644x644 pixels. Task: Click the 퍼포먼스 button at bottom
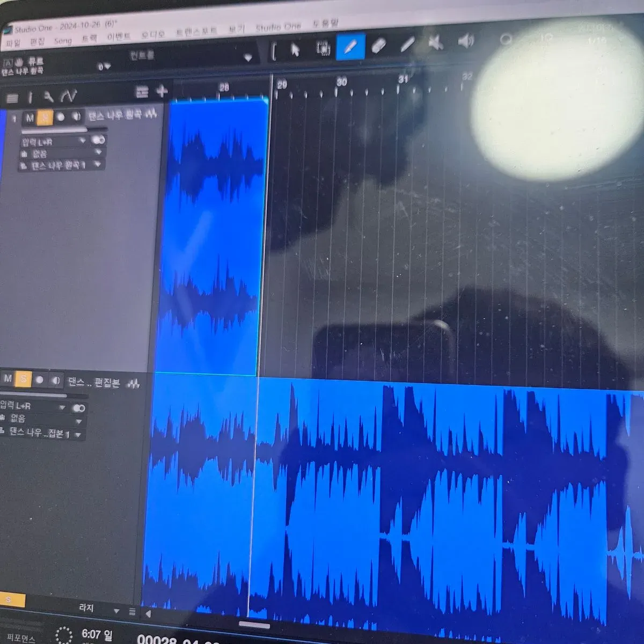click(x=20, y=638)
